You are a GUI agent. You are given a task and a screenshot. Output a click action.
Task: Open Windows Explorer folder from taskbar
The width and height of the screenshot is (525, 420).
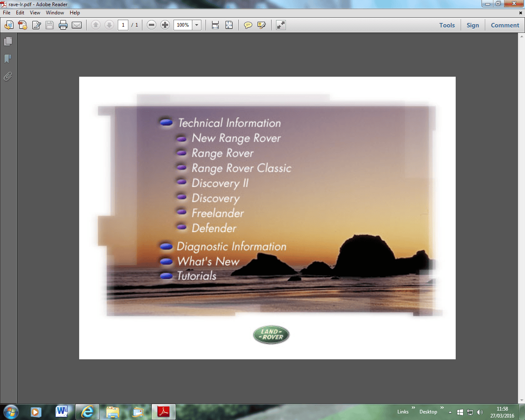pos(112,412)
